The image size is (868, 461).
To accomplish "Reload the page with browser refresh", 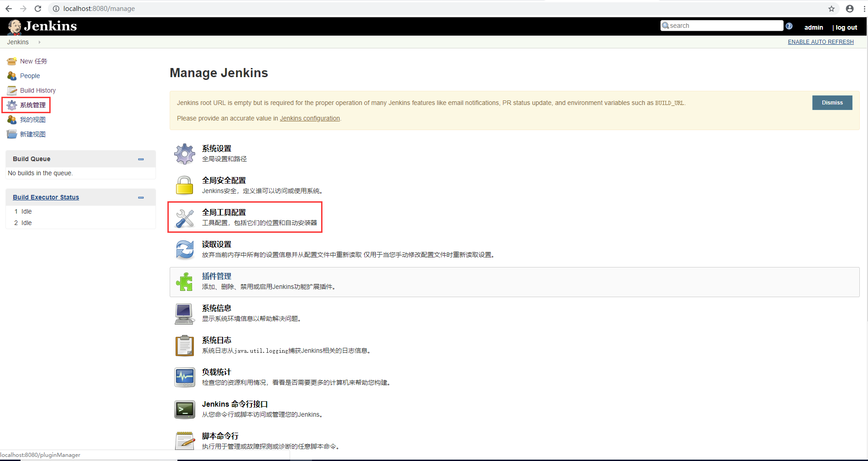I will tap(38, 9).
